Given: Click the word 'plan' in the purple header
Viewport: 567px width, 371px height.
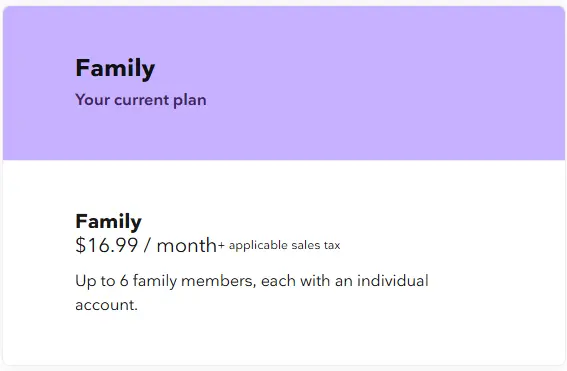Looking at the screenshot, I should (x=190, y=101).
